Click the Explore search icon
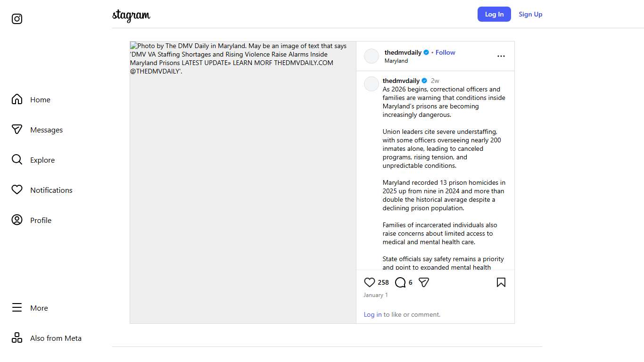This screenshot has width=644, height=362. pyautogui.click(x=17, y=160)
